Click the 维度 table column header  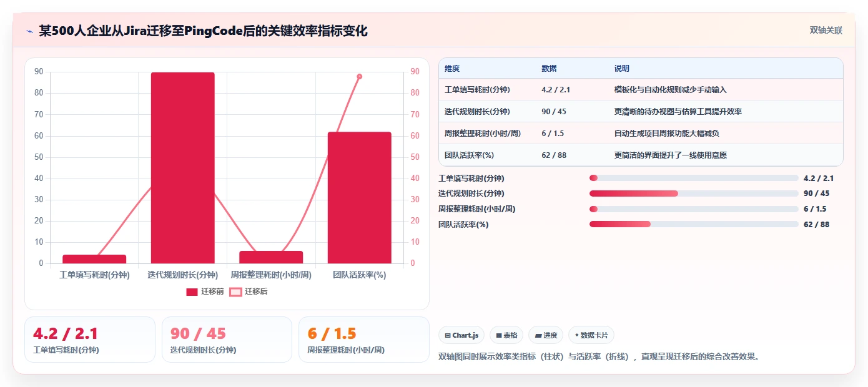(452, 69)
